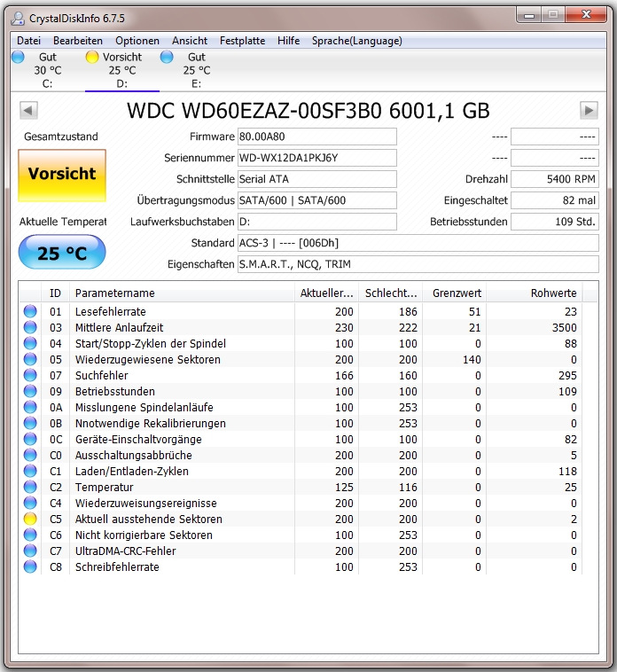This screenshot has width=617, height=672.
Task: Open the Sprache(Language) menu
Action: (x=357, y=41)
